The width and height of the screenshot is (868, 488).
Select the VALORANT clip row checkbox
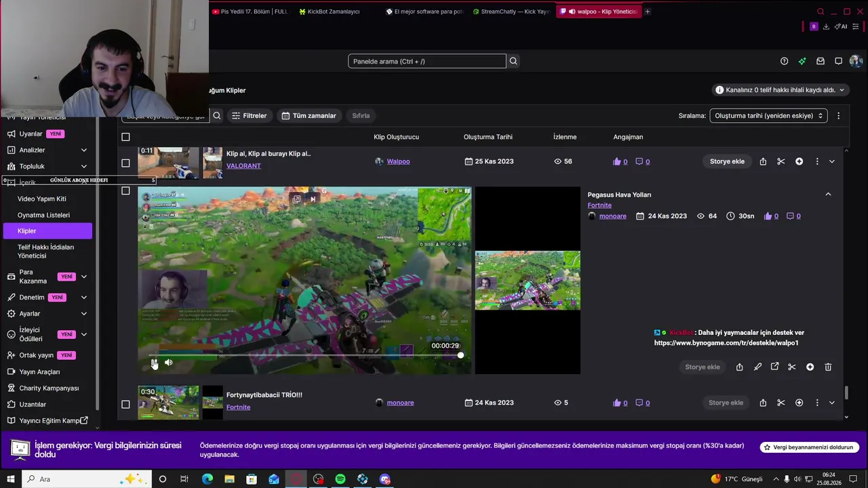point(125,163)
